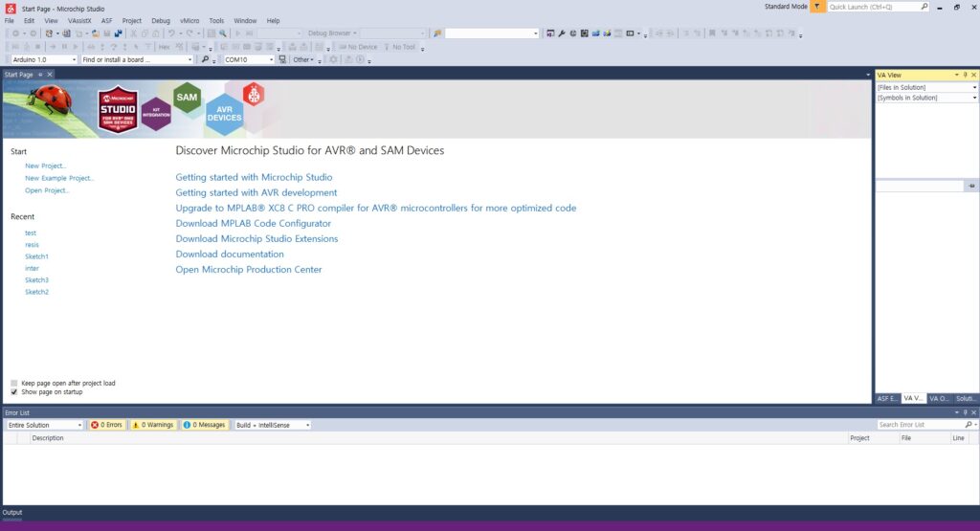
Task: Open the COM10 port dropdown
Action: click(x=271, y=59)
